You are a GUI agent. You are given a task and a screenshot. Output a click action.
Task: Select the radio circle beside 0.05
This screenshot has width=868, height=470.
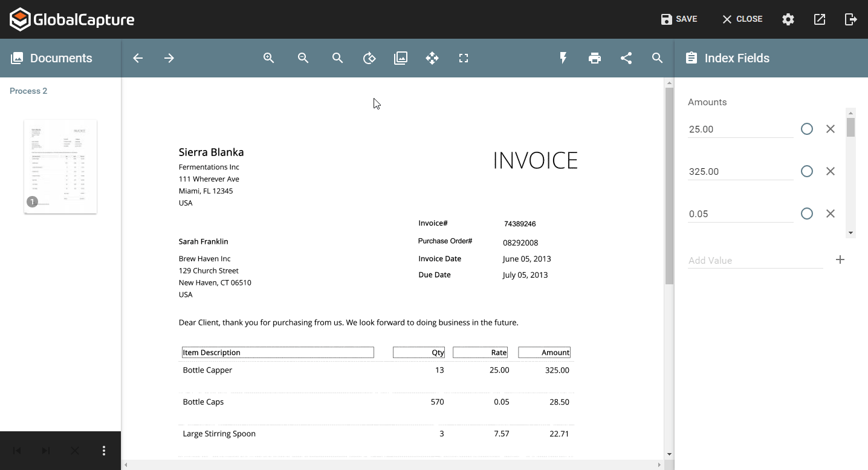coord(807,214)
